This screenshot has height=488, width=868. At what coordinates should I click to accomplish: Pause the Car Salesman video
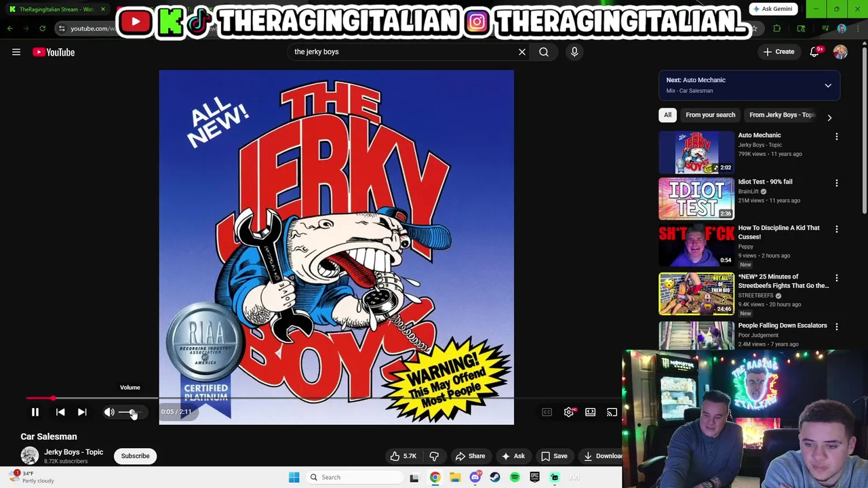35,412
